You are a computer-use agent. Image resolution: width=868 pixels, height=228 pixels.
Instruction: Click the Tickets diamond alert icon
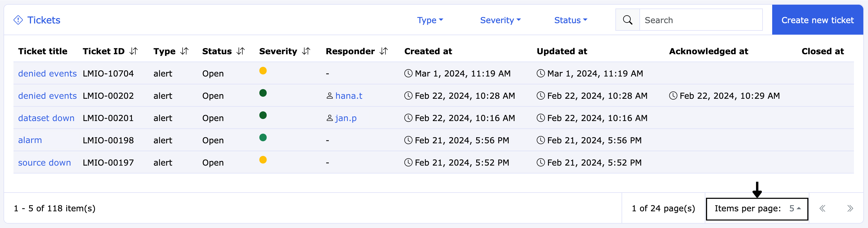click(18, 20)
